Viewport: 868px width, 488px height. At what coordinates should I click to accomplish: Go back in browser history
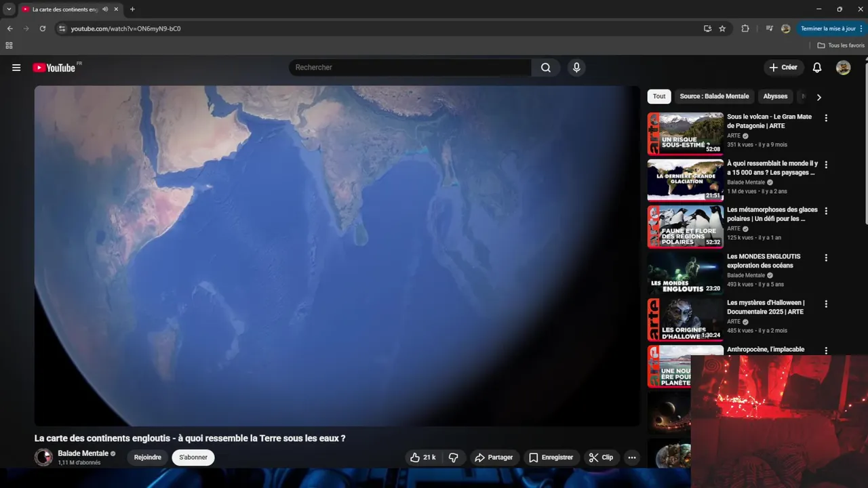9,28
